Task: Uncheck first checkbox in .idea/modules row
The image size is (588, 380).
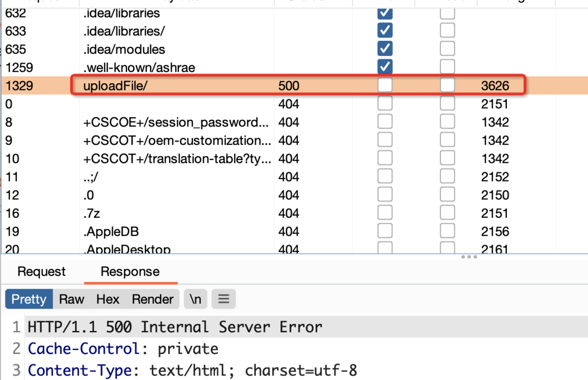Action: coord(385,49)
